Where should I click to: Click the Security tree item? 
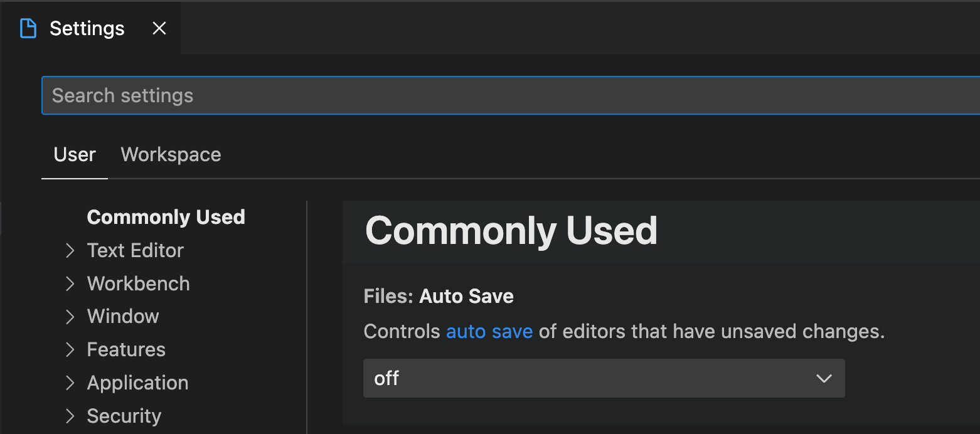pyautogui.click(x=124, y=416)
